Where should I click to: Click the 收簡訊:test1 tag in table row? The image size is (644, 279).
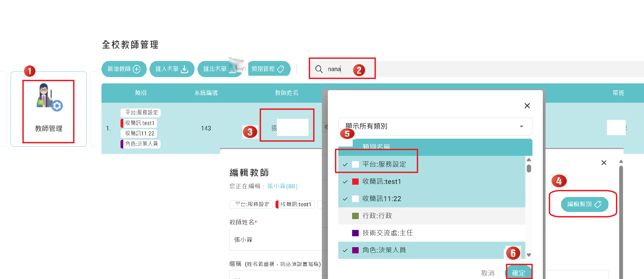pyautogui.click(x=139, y=123)
